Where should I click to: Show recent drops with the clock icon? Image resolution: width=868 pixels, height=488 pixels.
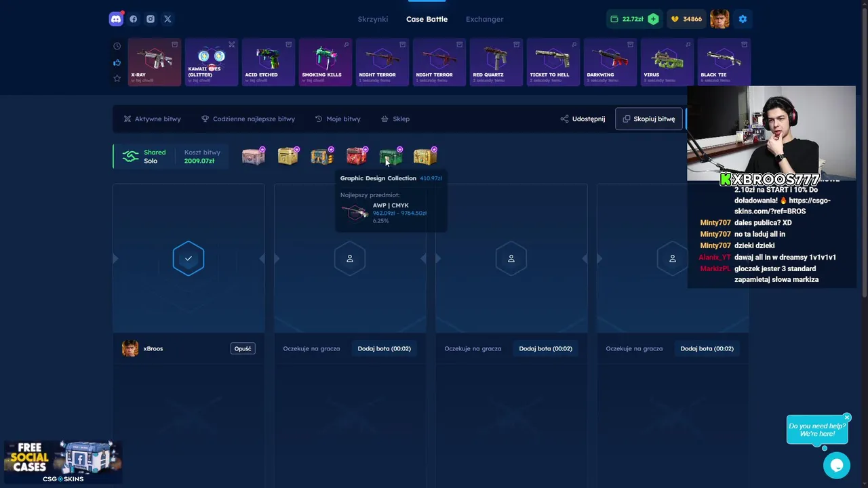tap(117, 46)
